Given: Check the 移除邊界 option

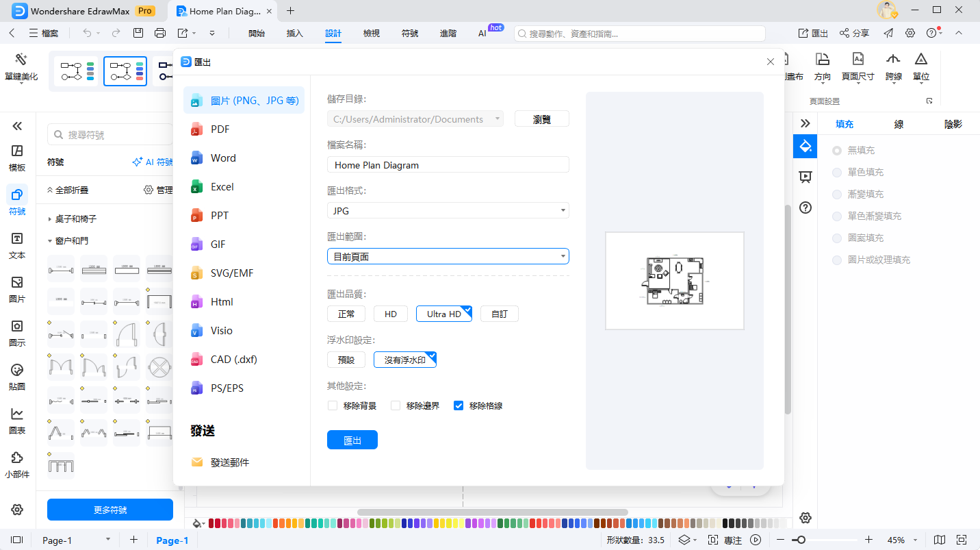Looking at the screenshot, I should (x=396, y=405).
